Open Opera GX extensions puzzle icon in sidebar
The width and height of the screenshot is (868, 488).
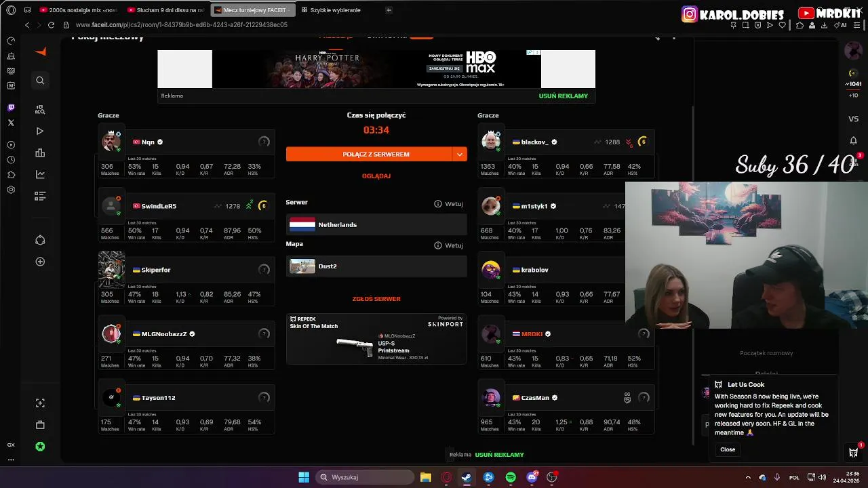click(x=11, y=175)
